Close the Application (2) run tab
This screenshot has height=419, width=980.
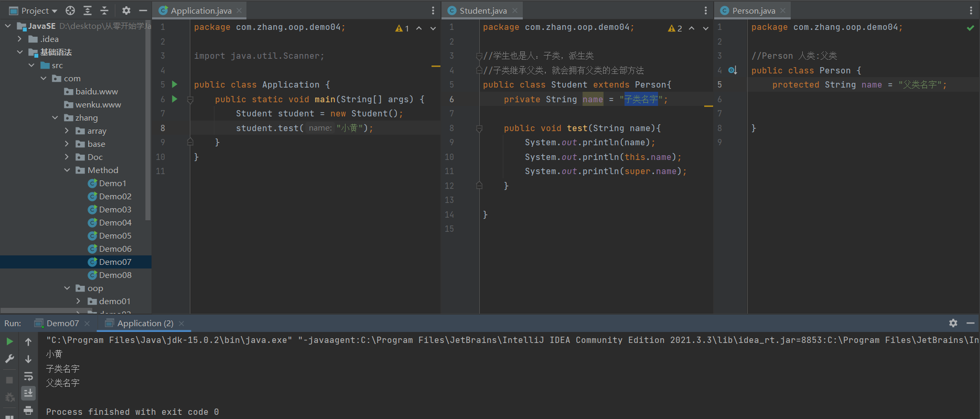pos(181,324)
